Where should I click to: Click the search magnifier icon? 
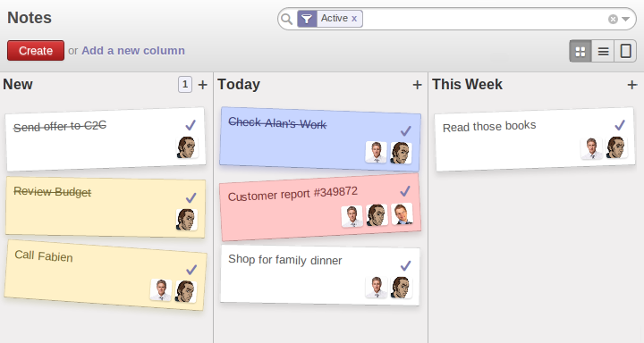[287, 19]
